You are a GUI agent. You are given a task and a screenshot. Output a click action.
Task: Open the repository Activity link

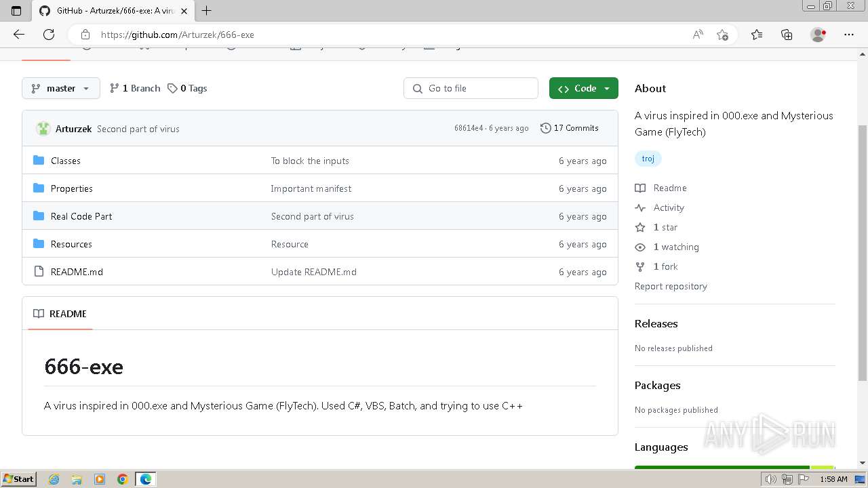pos(660,207)
